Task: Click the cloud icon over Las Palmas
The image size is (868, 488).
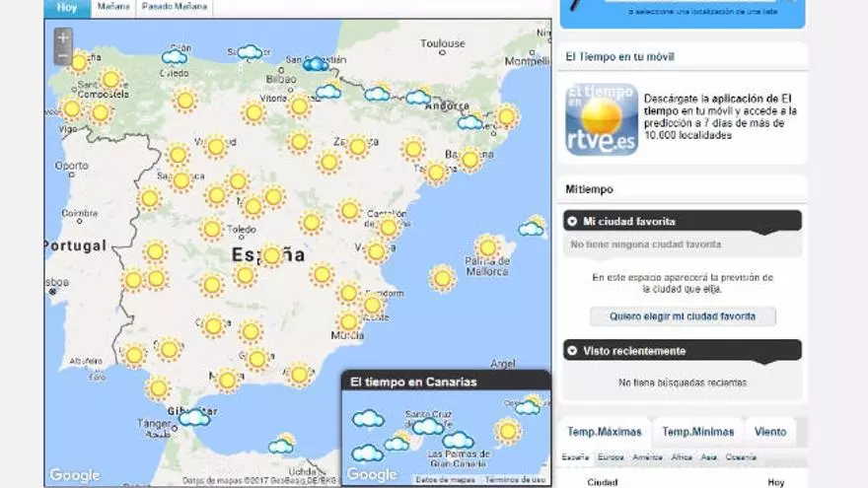Action: click(x=458, y=440)
